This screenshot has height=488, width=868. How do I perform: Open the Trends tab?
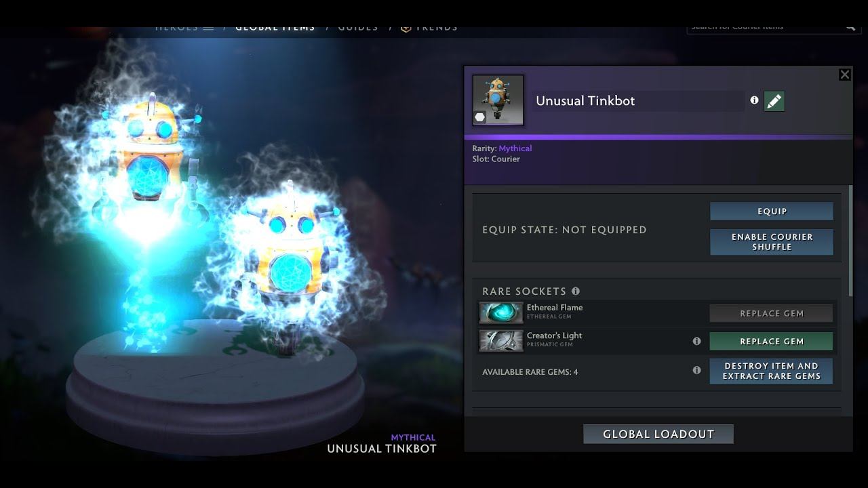pos(429,28)
